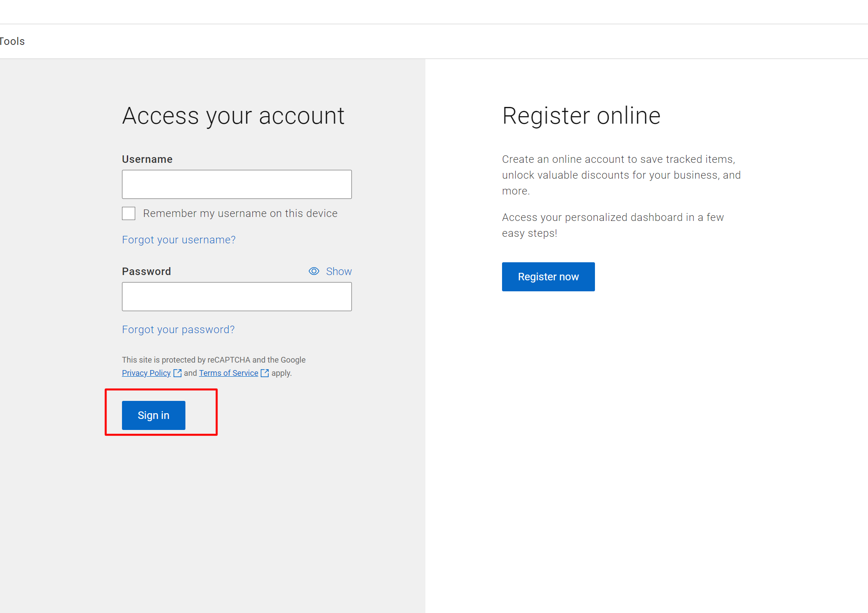The width and height of the screenshot is (868, 613).
Task: Open the Terms of Service link
Action: click(229, 373)
